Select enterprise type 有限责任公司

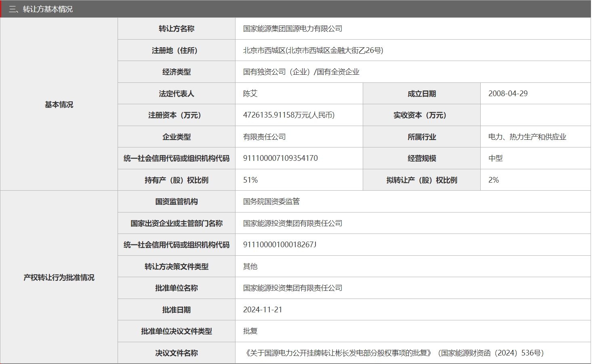pos(265,137)
